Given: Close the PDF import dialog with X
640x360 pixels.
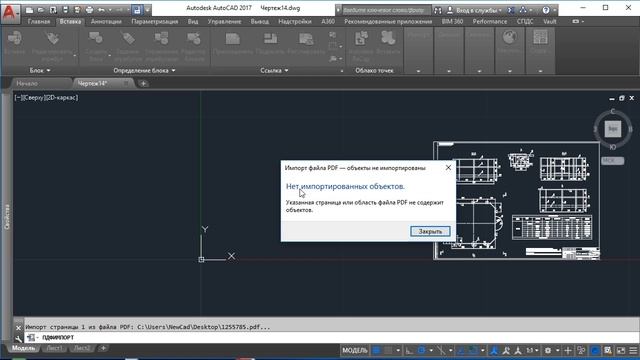Looking at the screenshot, I should pos(448,168).
